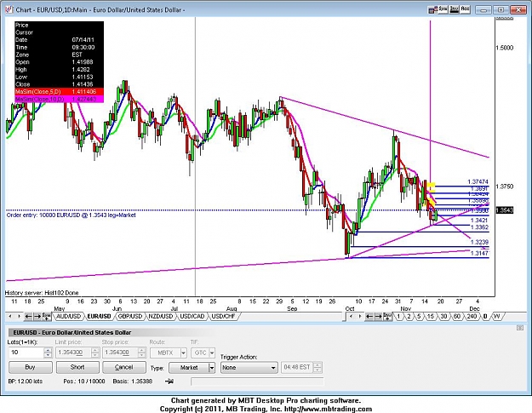The width and height of the screenshot is (532, 413).
Task: Click the Basis 1.35388 value
Action: pos(142,381)
